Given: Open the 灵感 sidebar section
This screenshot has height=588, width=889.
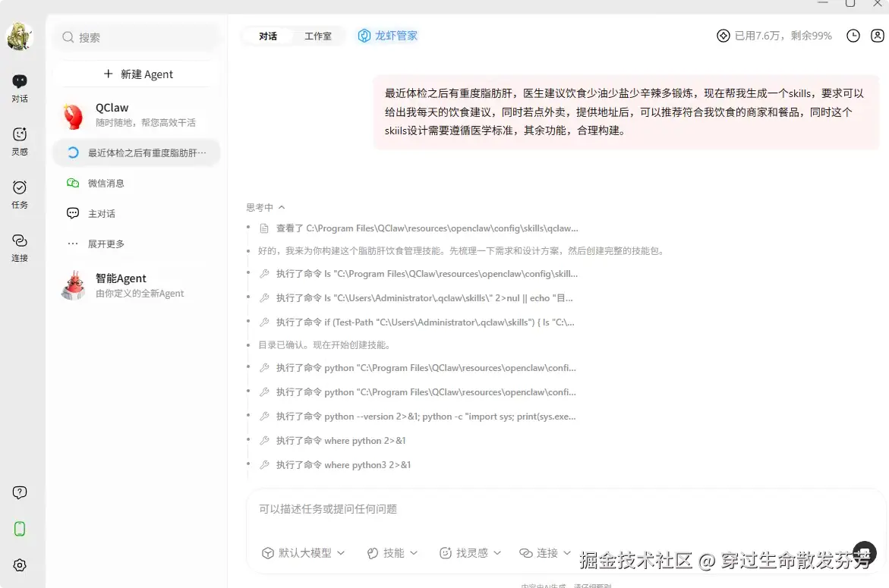Looking at the screenshot, I should tap(20, 141).
